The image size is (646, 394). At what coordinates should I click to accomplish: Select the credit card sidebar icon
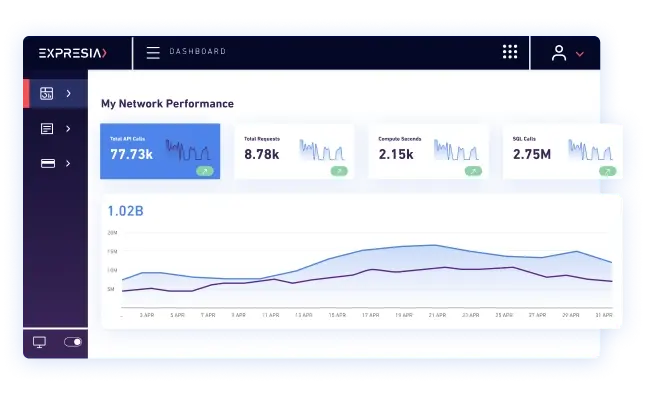click(48, 164)
